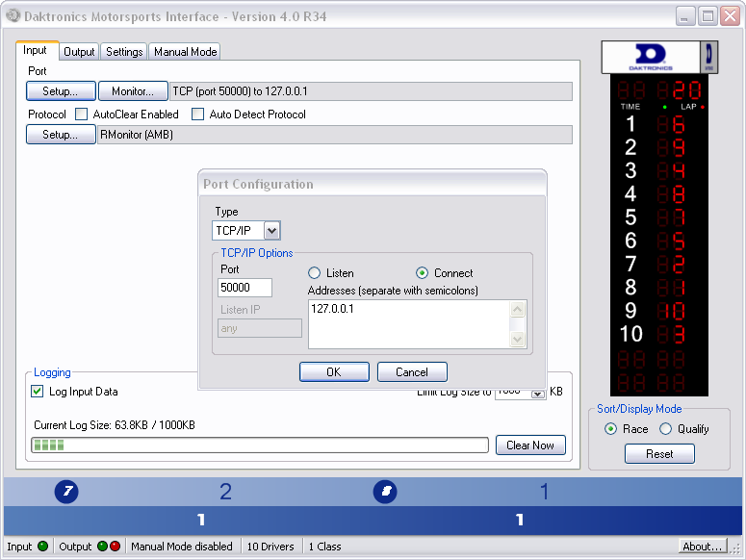The width and height of the screenshot is (746, 560).
Task: Open the Manual Mode tab
Action: (x=185, y=52)
